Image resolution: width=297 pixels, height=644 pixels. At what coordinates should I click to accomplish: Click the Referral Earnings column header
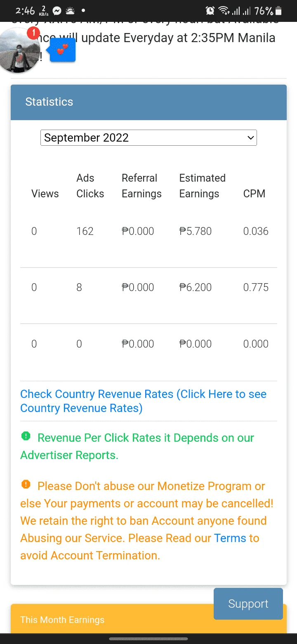[141, 186]
